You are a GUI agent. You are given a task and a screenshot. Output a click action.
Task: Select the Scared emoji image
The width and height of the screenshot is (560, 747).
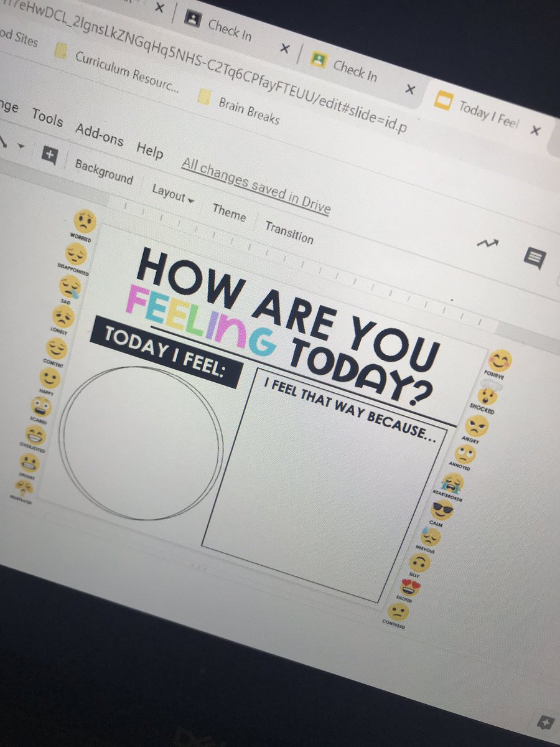[42, 407]
